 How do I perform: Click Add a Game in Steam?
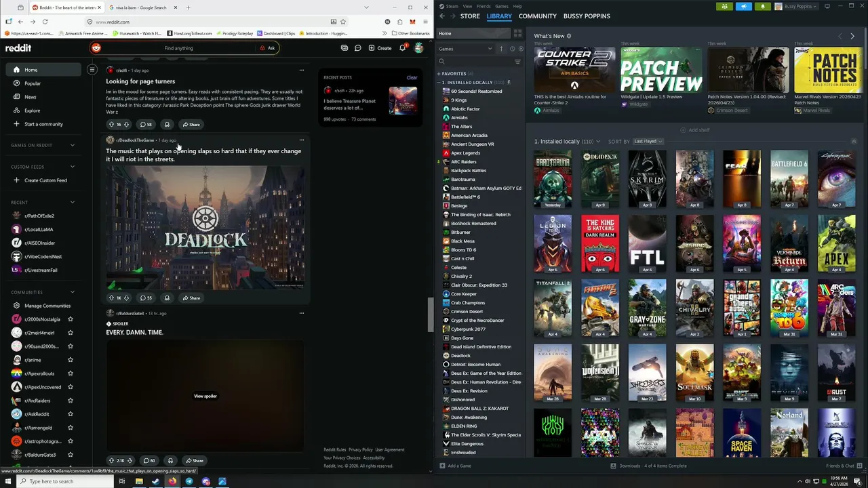click(455, 466)
